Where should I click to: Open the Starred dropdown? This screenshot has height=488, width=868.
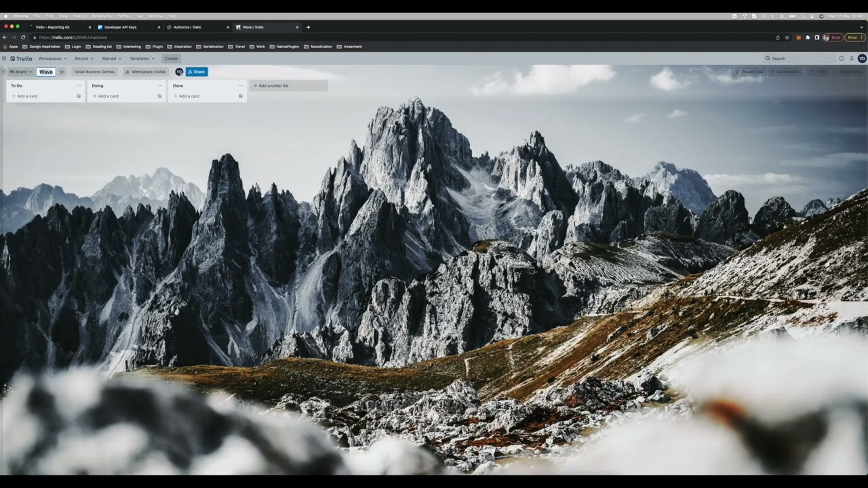point(112,58)
